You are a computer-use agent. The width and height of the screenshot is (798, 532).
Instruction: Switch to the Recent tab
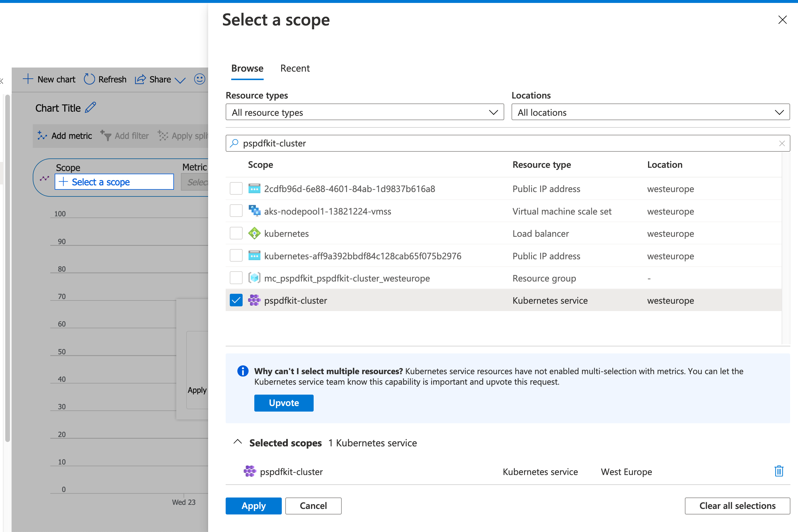point(295,68)
